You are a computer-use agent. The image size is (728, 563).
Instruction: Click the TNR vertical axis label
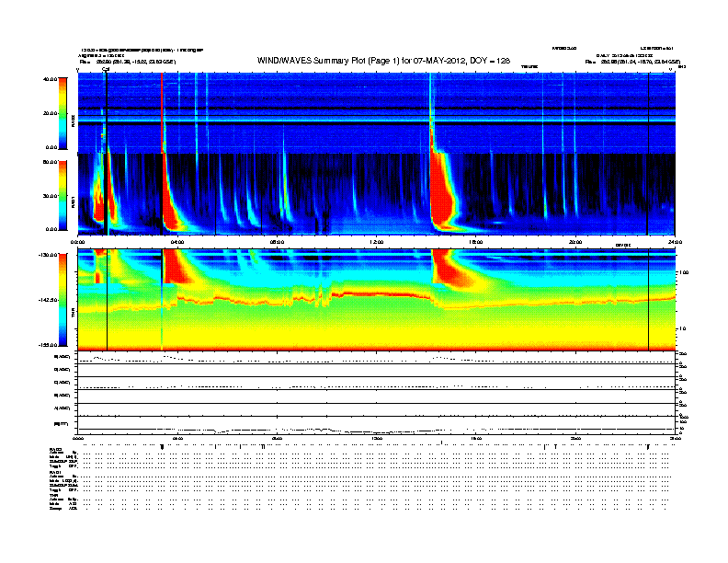[x=74, y=314]
